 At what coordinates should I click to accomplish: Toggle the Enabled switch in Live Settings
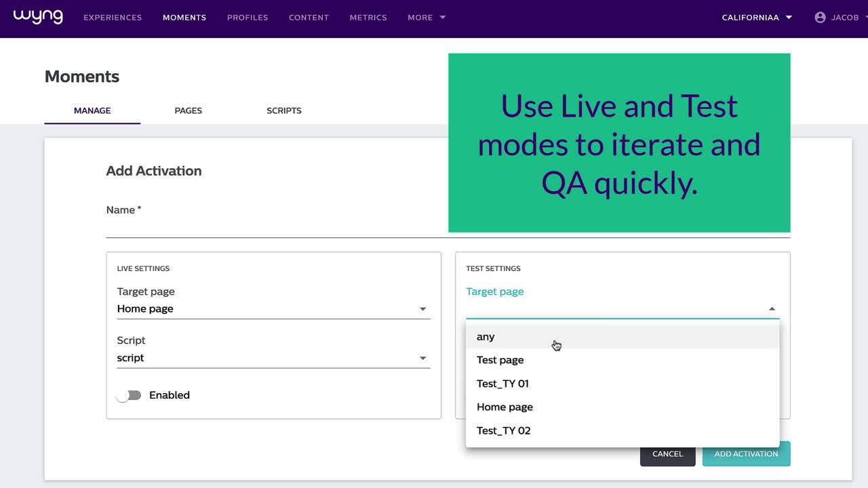click(128, 395)
